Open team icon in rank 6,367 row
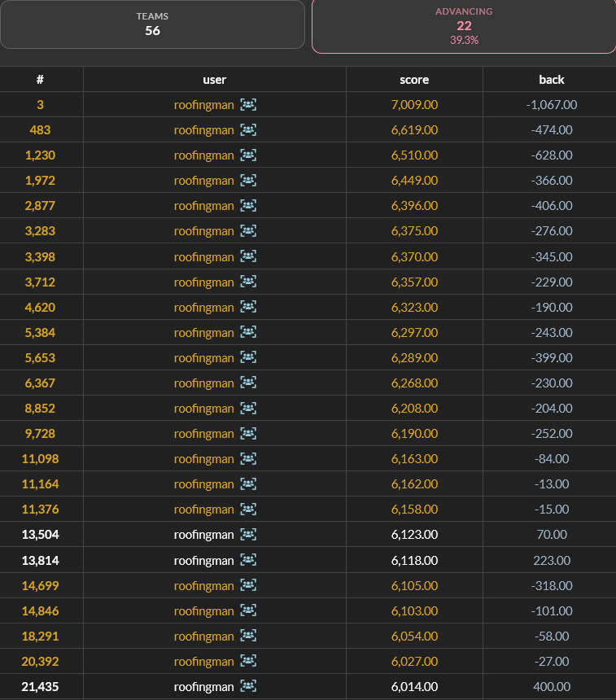The height and width of the screenshot is (700, 616). click(248, 383)
